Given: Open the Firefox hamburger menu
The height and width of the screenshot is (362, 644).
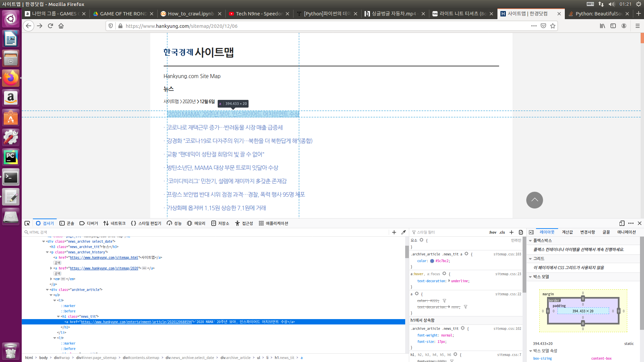Looking at the screenshot, I should pos(638,26).
